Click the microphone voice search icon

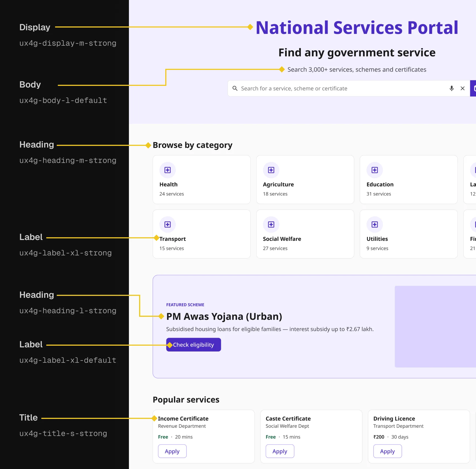451,88
